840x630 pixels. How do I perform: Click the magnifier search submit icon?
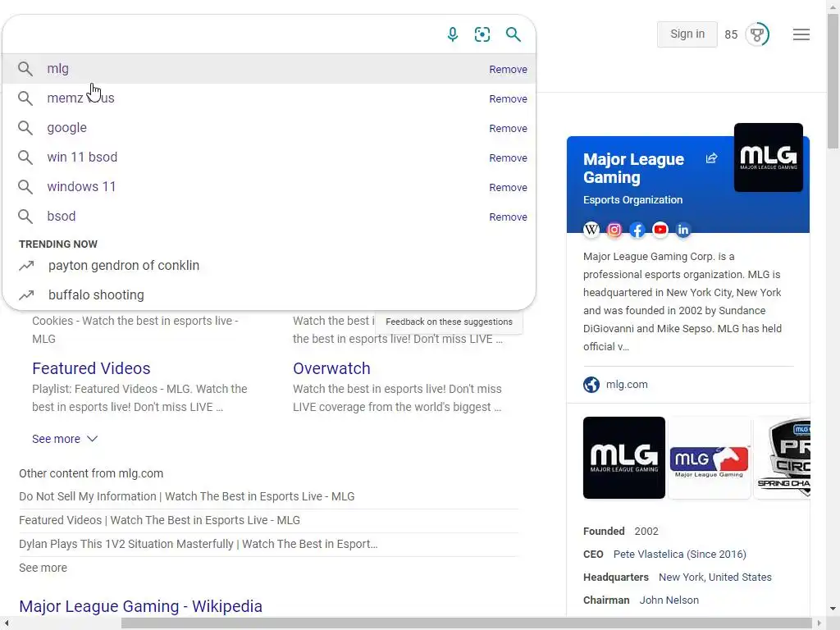point(514,34)
